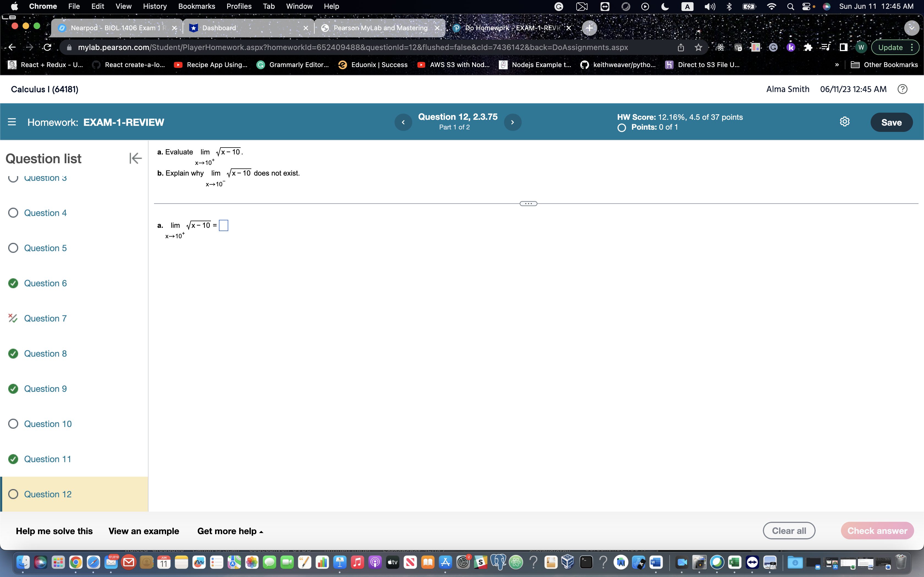Select the Question 5 radio button
This screenshot has width=924, height=577.
[x=13, y=248]
